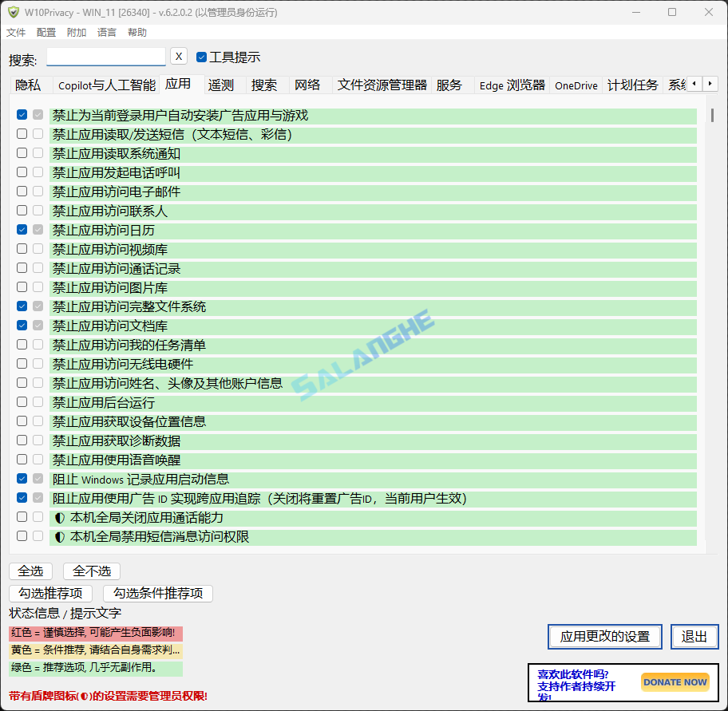Click the 全不选 button
The height and width of the screenshot is (711, 728).
92,571
